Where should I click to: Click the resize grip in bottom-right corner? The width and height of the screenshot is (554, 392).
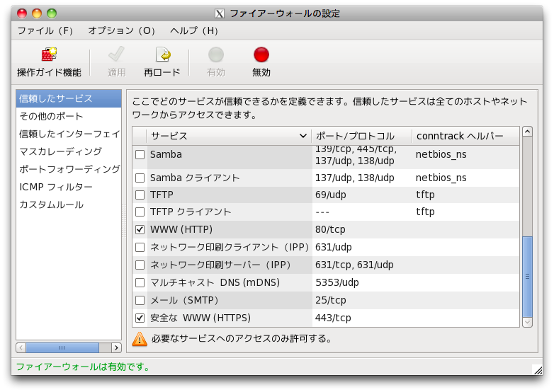(x=537, y=369)
